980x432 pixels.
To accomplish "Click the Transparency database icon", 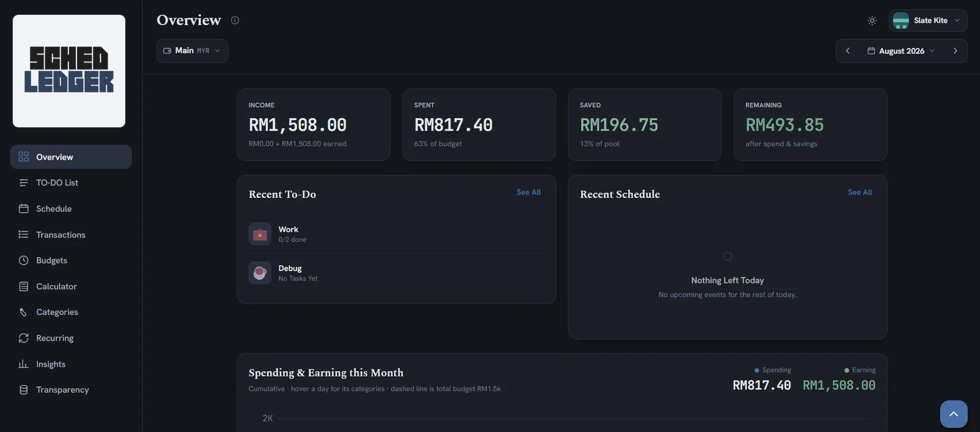I will [24, 390].
